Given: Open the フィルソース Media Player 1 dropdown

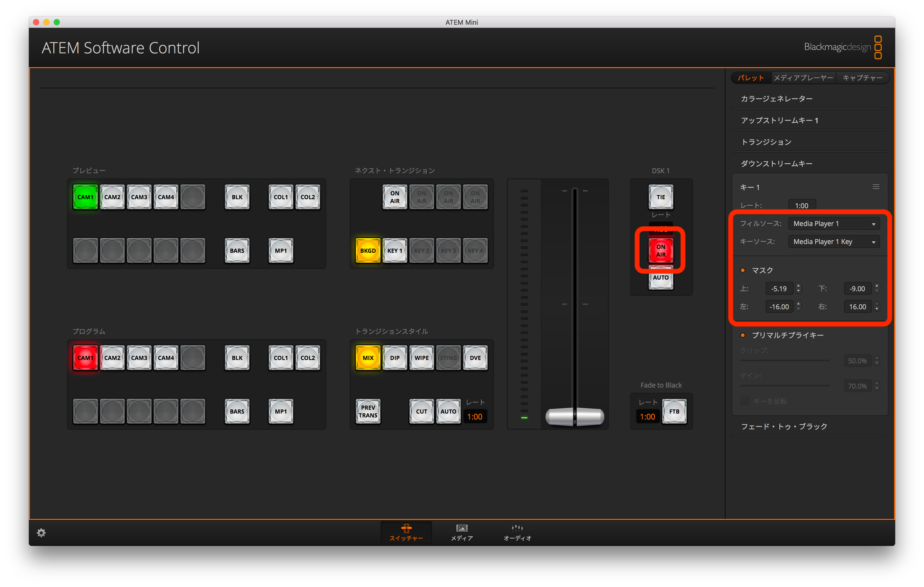Looking at the screenshot, I should (834, 223).
